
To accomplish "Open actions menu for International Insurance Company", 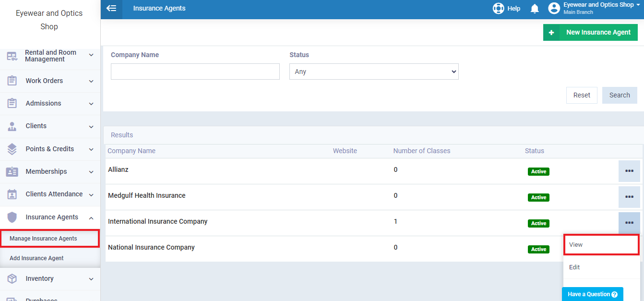I will 629,223.
